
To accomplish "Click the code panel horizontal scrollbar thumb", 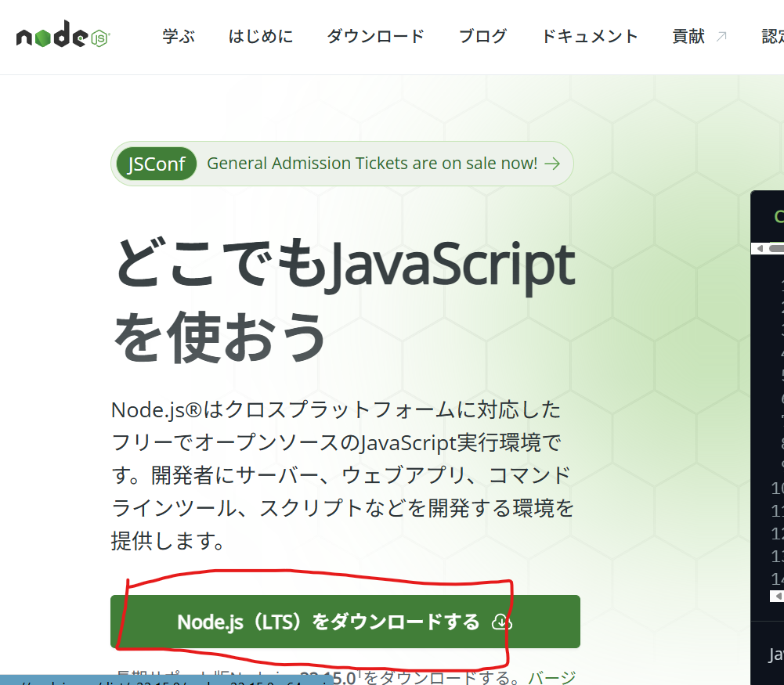I will [x=776, y=248].
